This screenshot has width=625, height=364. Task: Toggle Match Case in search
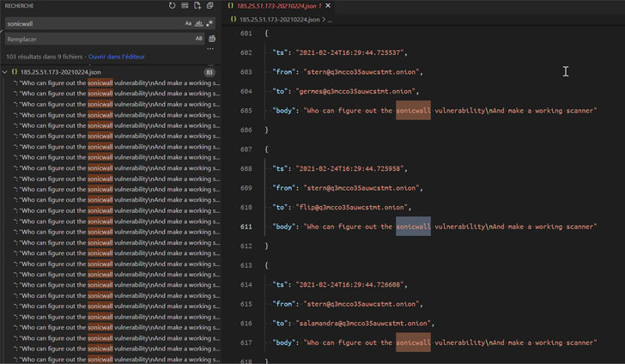click(189, 23)
